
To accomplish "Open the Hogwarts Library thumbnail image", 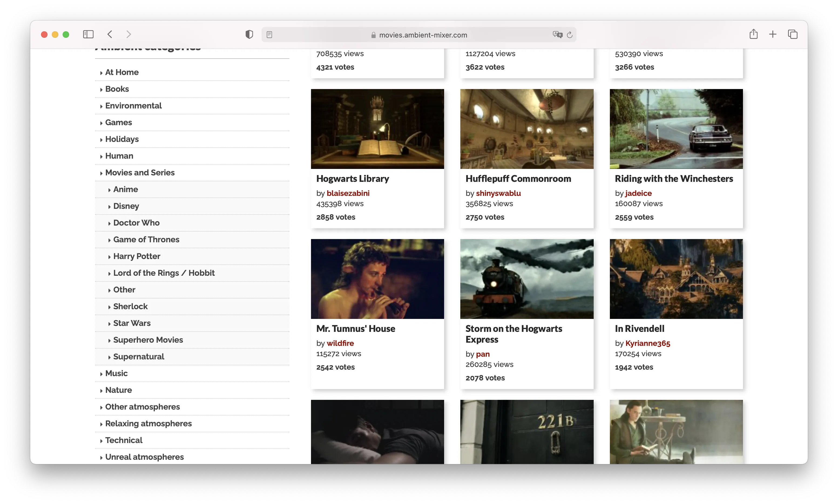I will coord(377,129).
